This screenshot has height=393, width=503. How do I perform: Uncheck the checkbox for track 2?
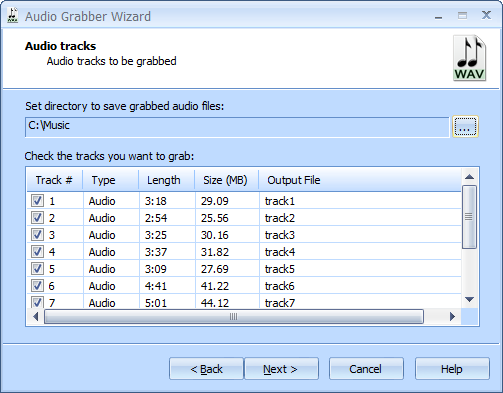(x=37, y=218)
